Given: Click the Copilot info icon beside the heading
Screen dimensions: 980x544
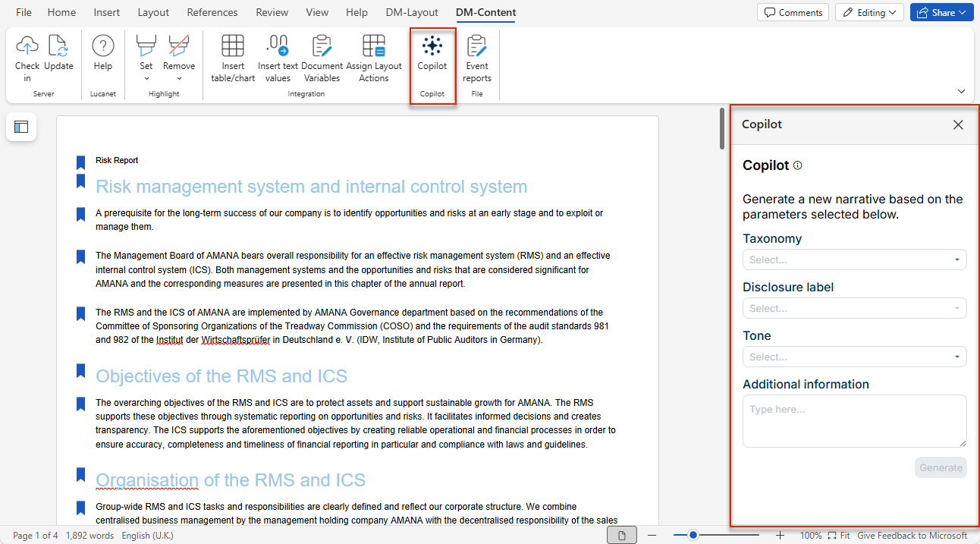Looking at the screenshot, I should pyautogui.click(x=797, y=165).
